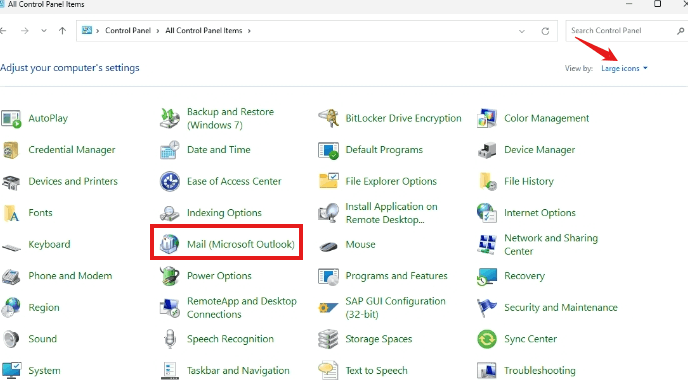Open the Region globe icon
Viewport: 688px width, 380px height.
pyautogui.click(x=11, y=308)
